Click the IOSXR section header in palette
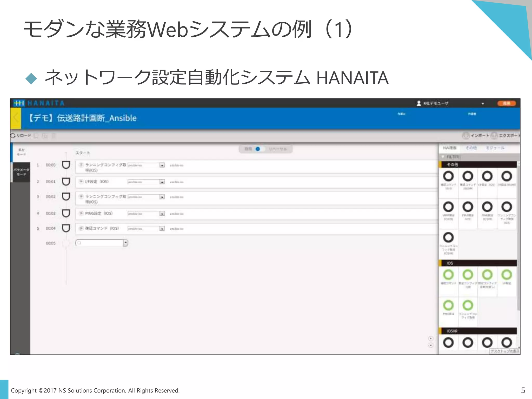 click(x=477, y=331)
